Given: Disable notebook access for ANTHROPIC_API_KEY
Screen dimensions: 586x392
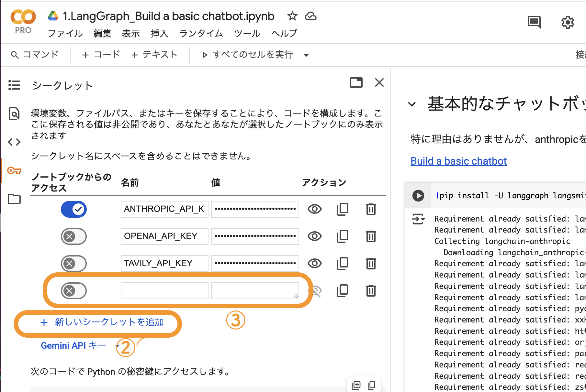Looking at the screenshot, I should [x=74, y=209].
